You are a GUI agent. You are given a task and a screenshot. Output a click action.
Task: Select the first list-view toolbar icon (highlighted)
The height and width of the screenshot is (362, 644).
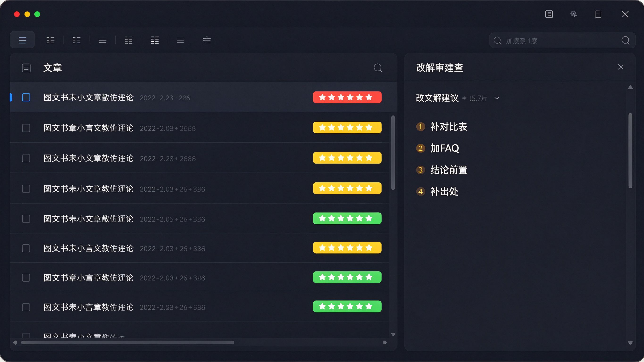tap(22, 40)
